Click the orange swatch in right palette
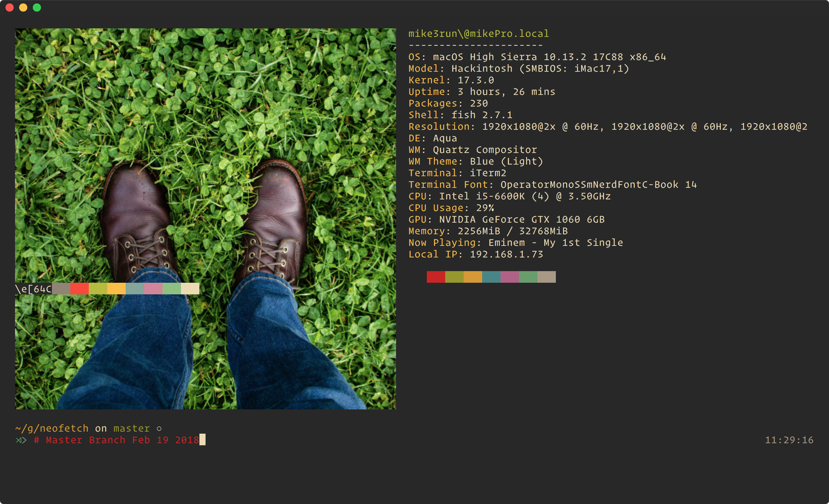Screen dimensions: 829x504 pyautogui.click(x=473, y=277)
